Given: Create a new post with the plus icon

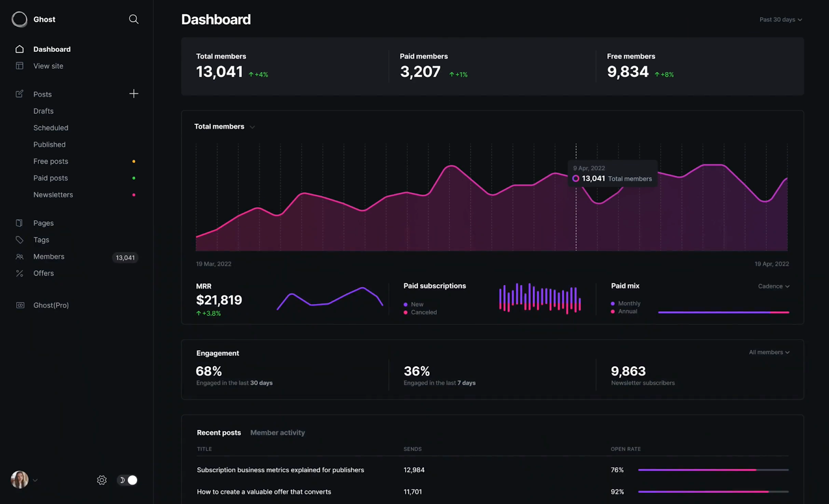Looking at the screenshot, I should [x=134, y=94].
